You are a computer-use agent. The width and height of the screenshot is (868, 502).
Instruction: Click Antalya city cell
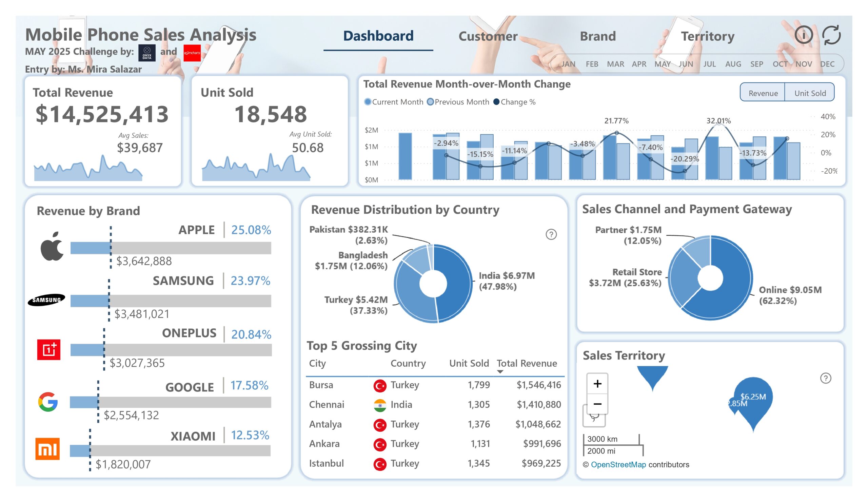[x=325, y=424]
